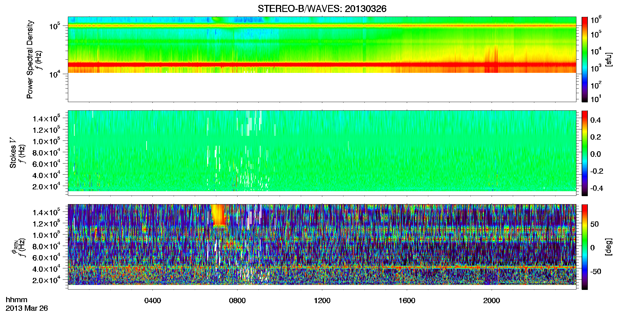This screenshot has height=332, width=644.
Task: Click the 2.0×10^4 frequency tick of the φ RTN panel
Action: (46, 280)
